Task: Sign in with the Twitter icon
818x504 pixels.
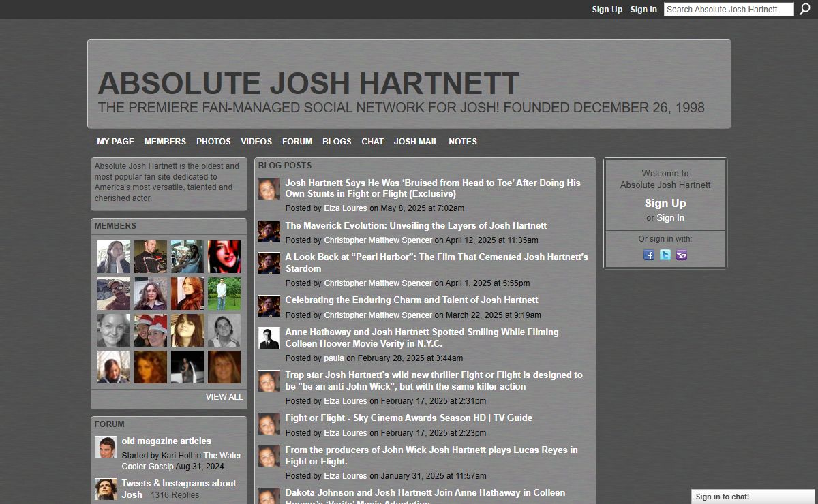Action: (665, 255)
